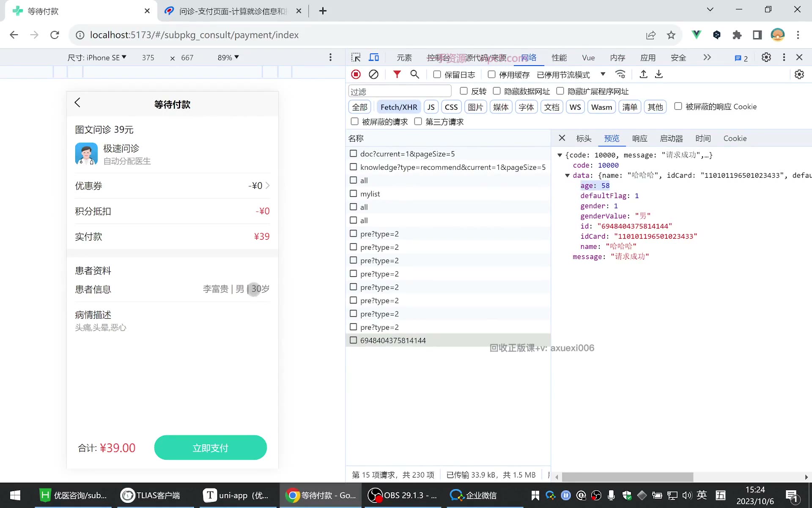Collapse the data object node
This screenshot has height=508, width=812.
tap(567, 176)
